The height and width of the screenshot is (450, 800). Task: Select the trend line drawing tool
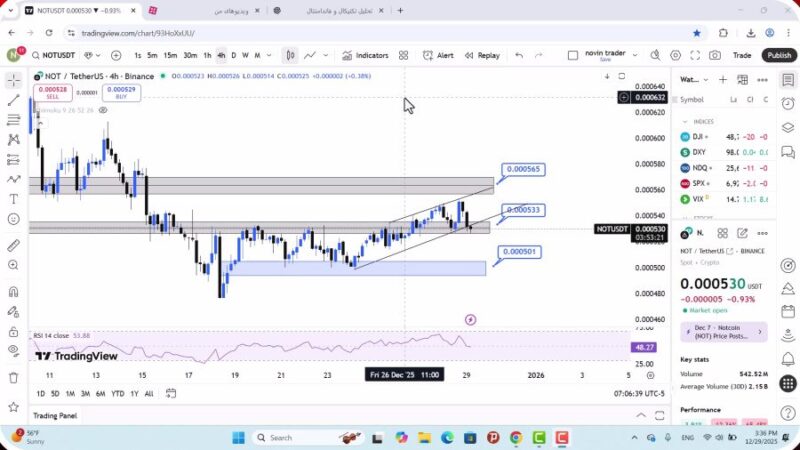click(13, 100)
